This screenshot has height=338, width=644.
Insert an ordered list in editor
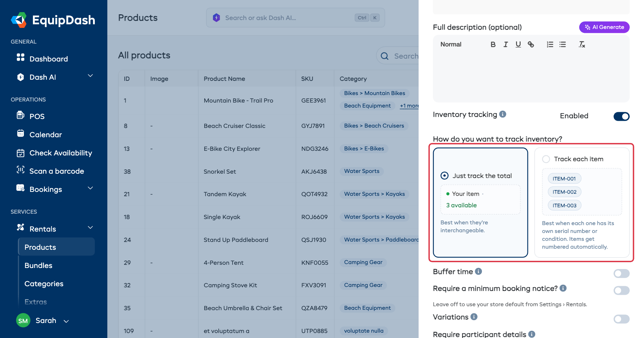[550, 44]
